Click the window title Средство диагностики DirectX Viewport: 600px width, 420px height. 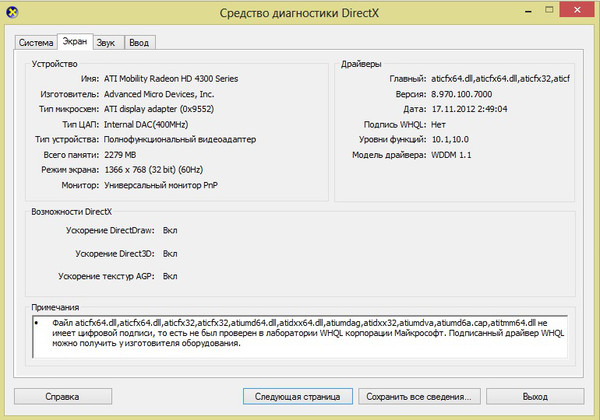(299, 13)
